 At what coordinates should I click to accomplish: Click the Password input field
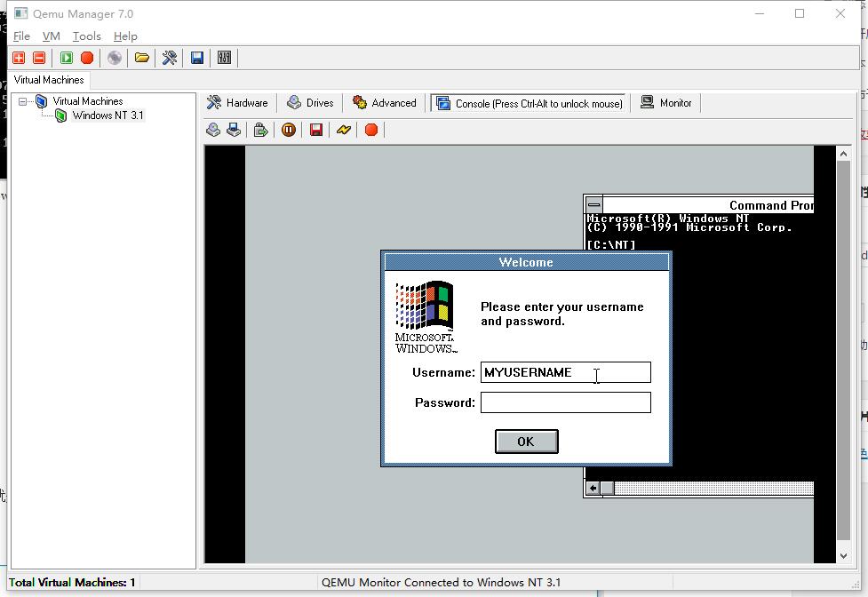tap(566, 402)
